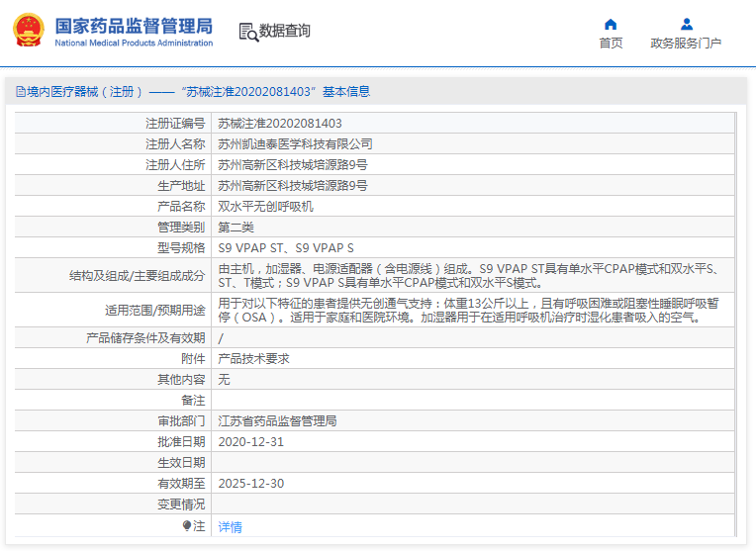Click the 适用范围 description text

[469, 310]
